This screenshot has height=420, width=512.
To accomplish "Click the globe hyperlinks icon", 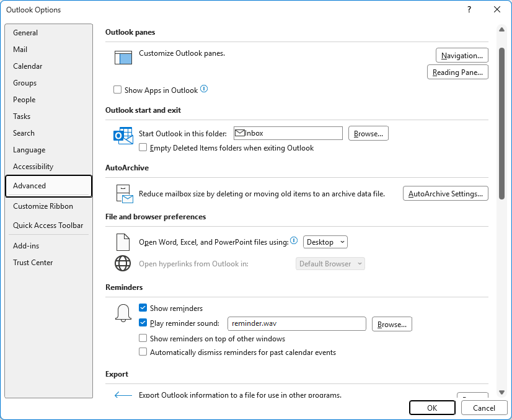I will [x=123, y=263].
